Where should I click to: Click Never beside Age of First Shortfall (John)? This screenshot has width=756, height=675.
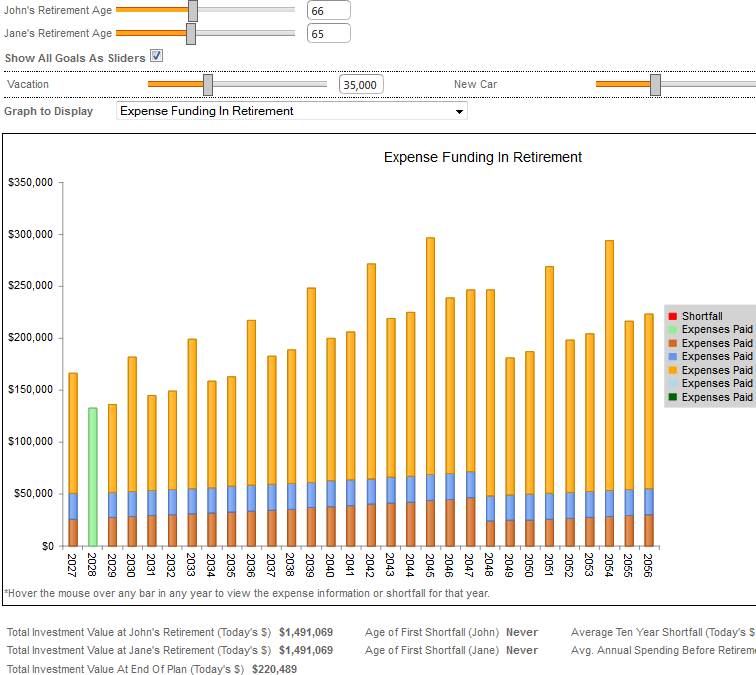(522, 632)
